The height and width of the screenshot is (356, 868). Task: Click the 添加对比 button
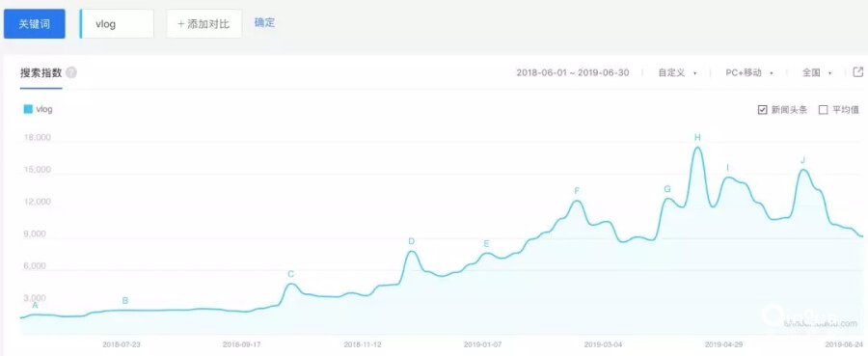coord(203,24)
